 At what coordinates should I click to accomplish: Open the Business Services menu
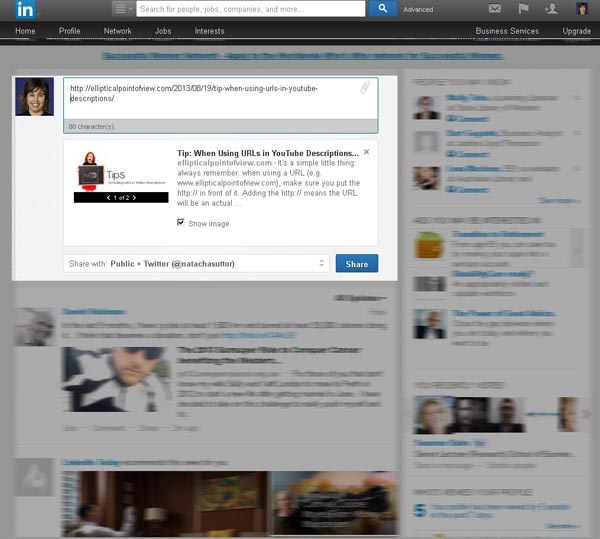507,31
